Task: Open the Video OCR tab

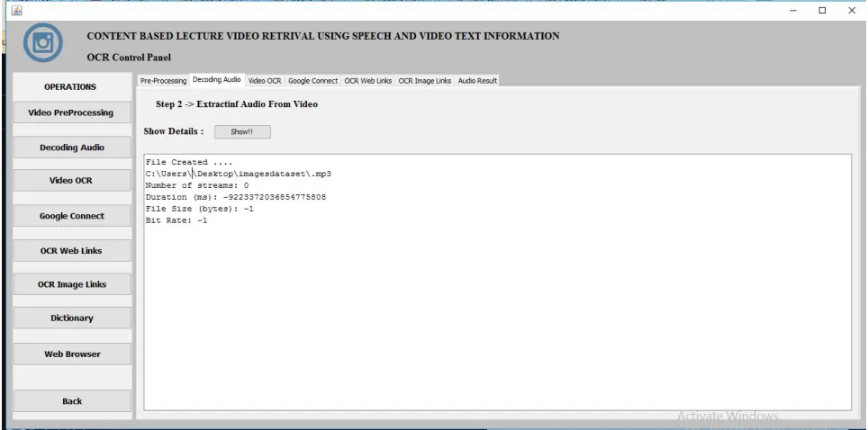Action: [x=265, y=81]
